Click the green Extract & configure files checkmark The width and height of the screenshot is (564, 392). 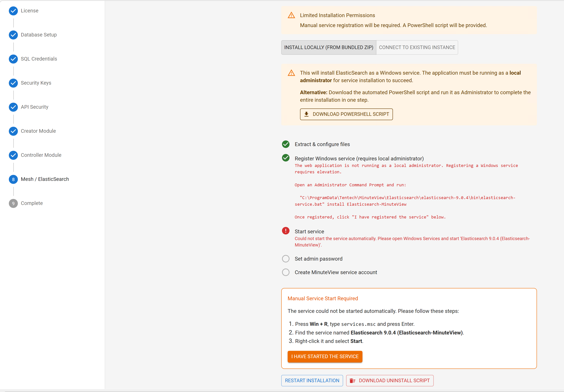[286, 144]
